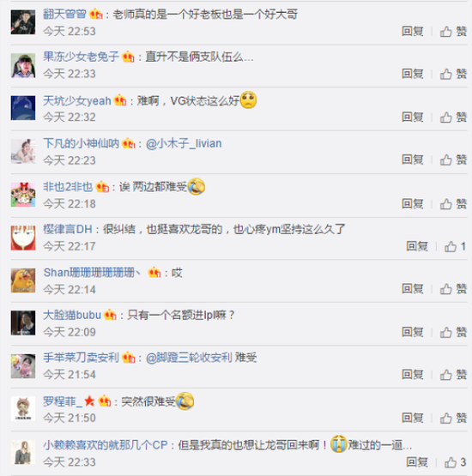Open the @小木子_livian mention link

click(x=184, y=143)
